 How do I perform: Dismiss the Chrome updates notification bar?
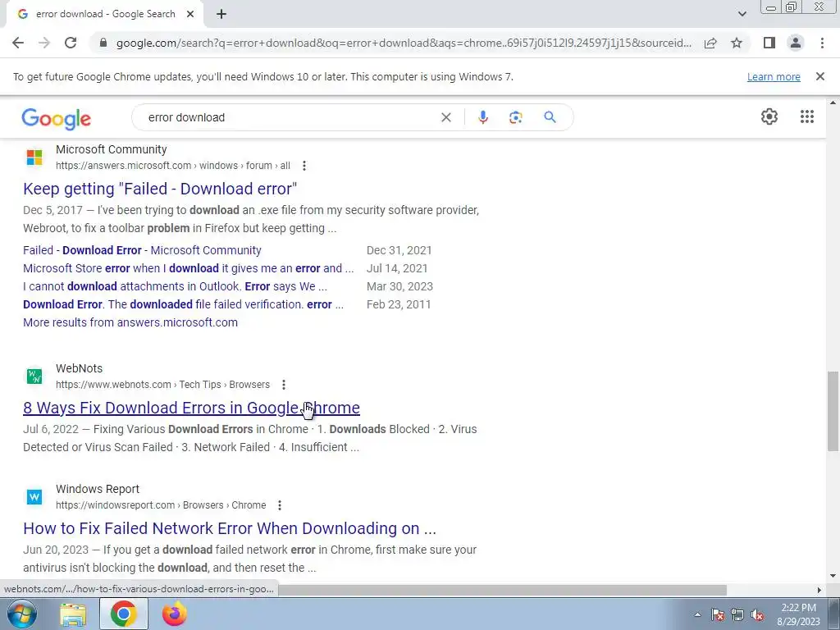click(819, 76)
